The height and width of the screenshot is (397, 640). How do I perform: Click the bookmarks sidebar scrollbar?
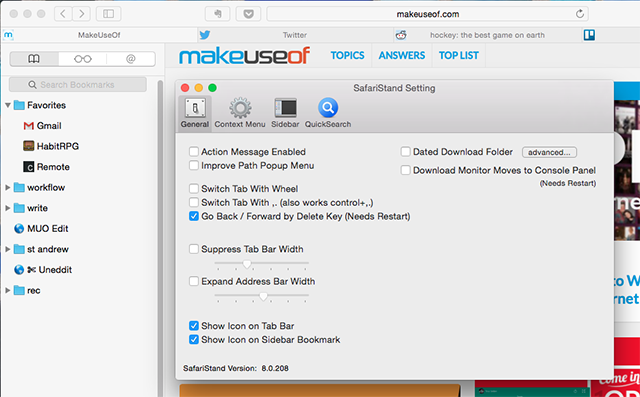(x=160, y=237)
